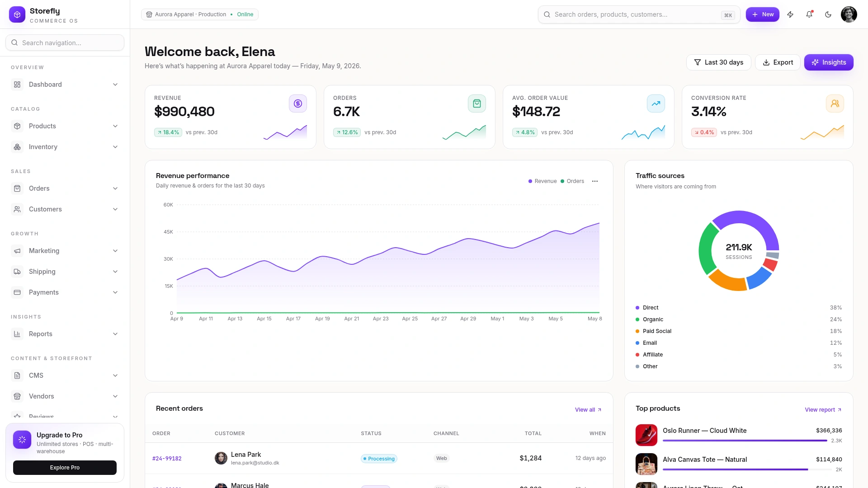Expand the Customers section chevron
This screenshot has width=868, height=488.
click(115, 209)
